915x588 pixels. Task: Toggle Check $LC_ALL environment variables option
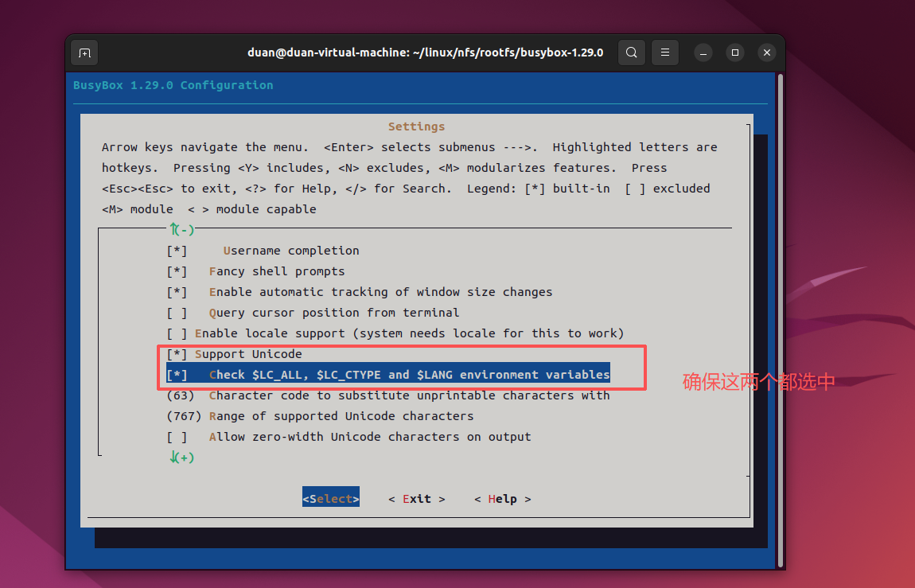click(x=388, y=375)
